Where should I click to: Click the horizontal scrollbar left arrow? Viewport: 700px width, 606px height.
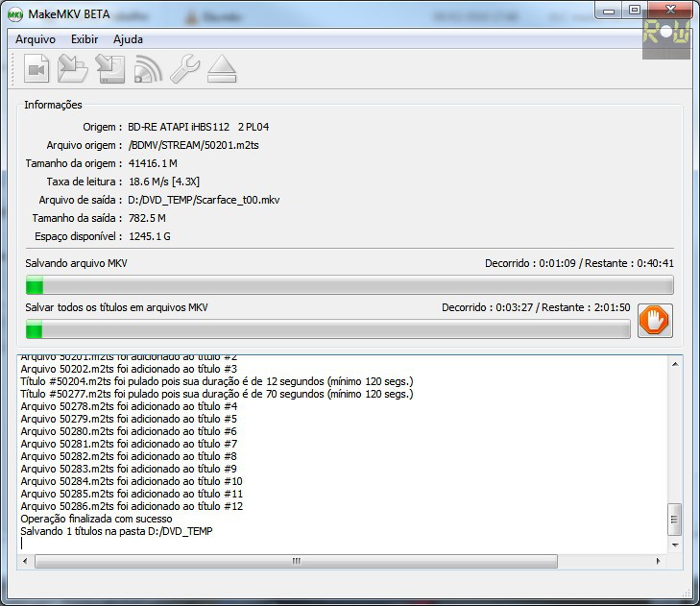pos(25,561)
